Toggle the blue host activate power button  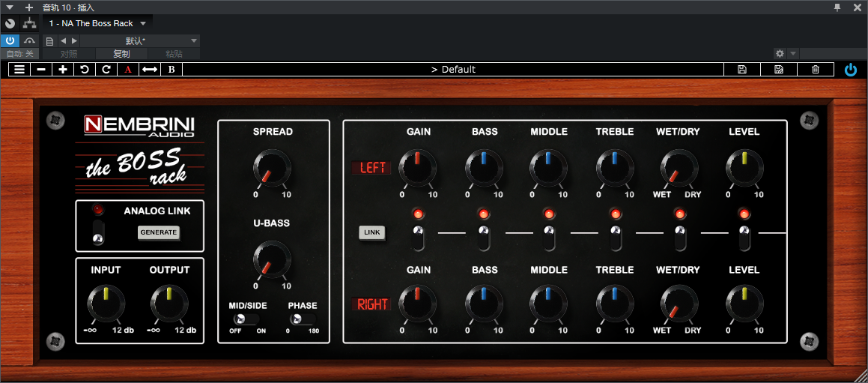pyautogui.click(x=10, y=40)
